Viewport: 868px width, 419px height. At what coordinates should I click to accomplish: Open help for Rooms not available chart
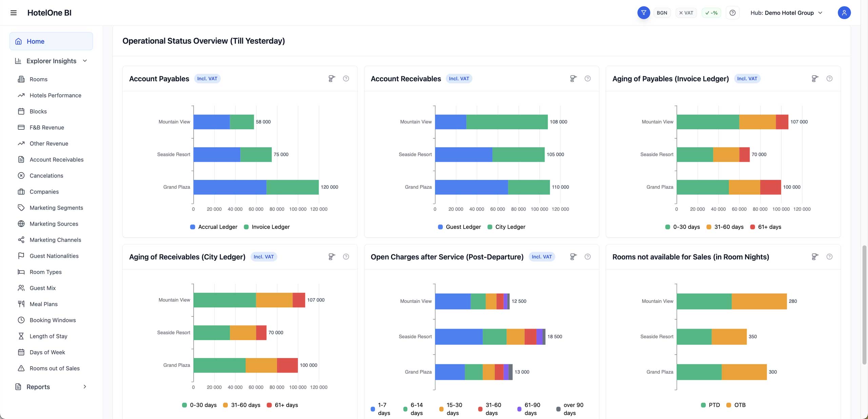pos(829,257)
